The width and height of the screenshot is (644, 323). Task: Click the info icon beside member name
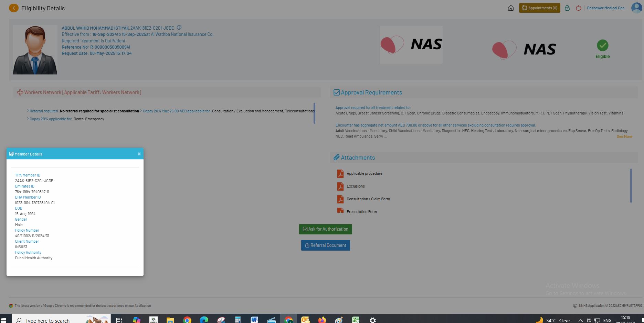(x=179, y=28)
